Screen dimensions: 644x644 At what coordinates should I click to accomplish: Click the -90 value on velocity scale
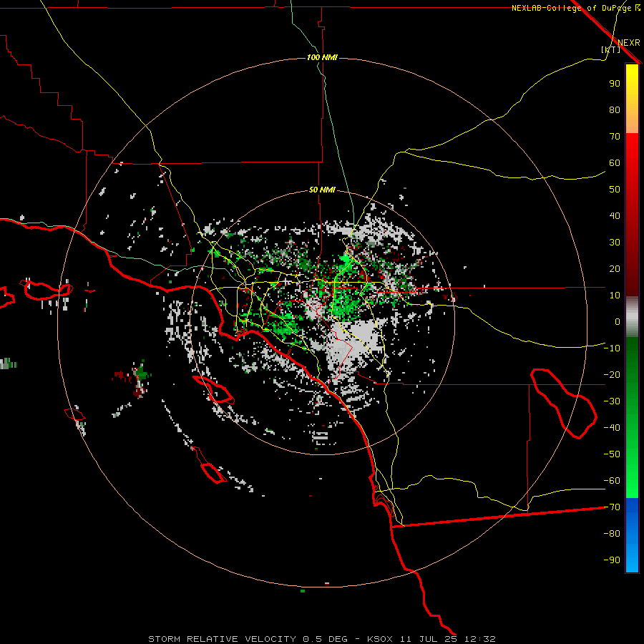(x=612, y=560)
